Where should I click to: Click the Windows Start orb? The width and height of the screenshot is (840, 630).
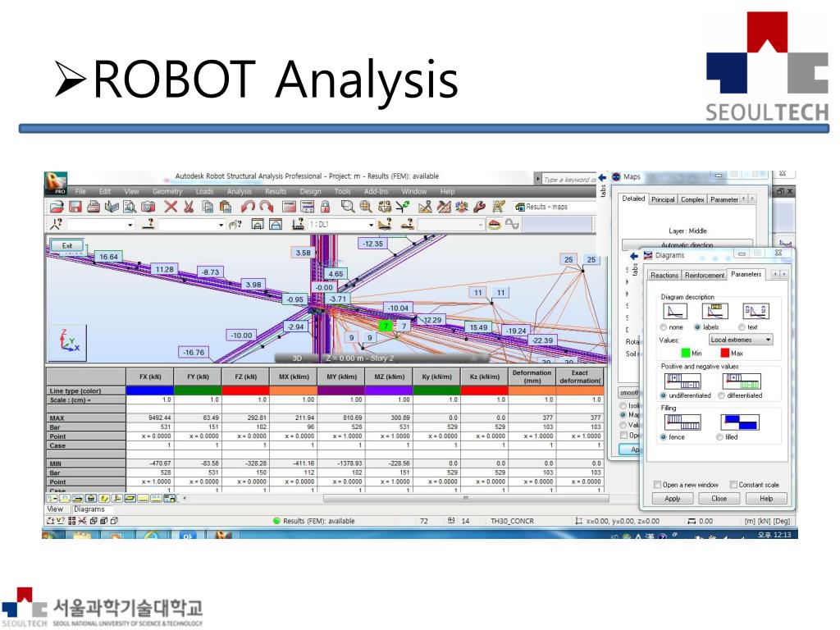tap(49, 535)
